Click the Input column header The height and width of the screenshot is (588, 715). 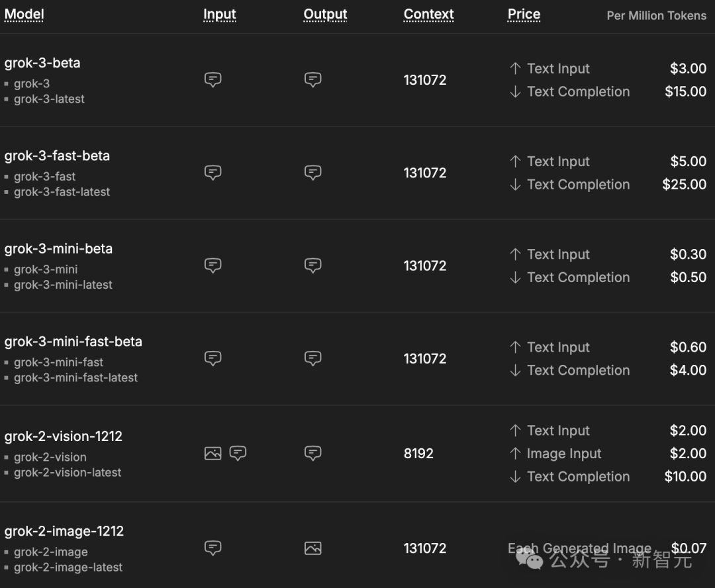(x=220, y=15)
